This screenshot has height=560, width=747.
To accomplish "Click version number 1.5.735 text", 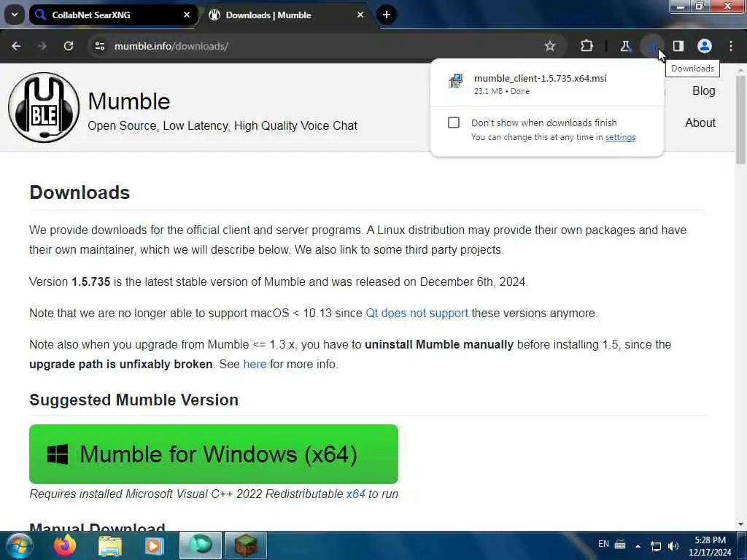I will pyautogui.click(x=91, y=282).
